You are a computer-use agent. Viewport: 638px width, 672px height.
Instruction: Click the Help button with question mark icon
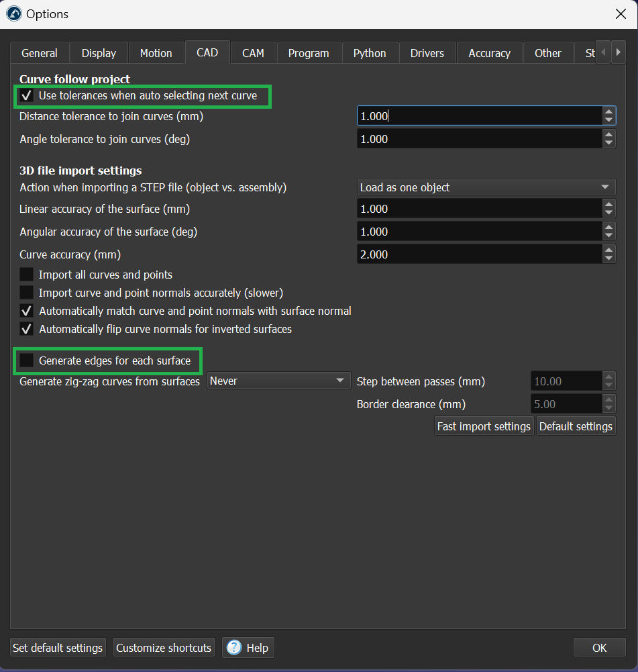click(248, 648)
